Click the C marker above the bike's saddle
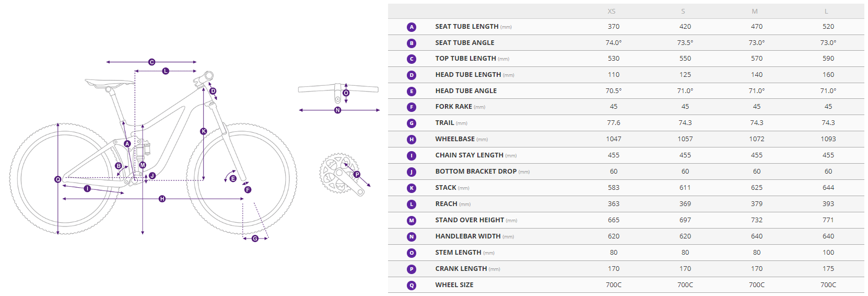868x296 pixels. coord(151,62)
